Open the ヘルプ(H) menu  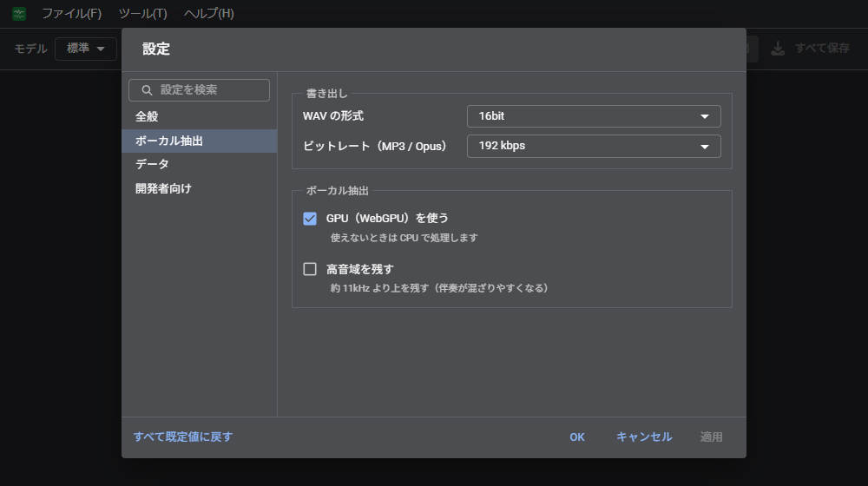(208, 13)
